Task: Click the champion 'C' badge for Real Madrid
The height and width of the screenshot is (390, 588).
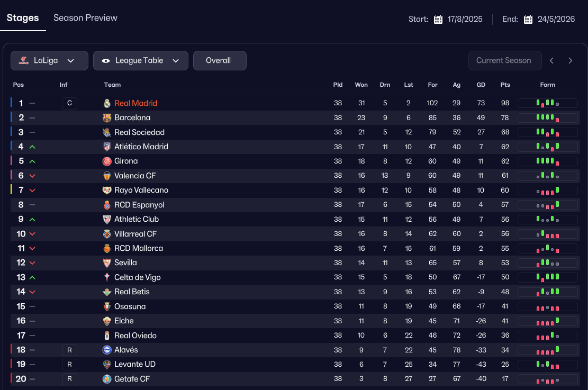Action: tap(69, 103)
